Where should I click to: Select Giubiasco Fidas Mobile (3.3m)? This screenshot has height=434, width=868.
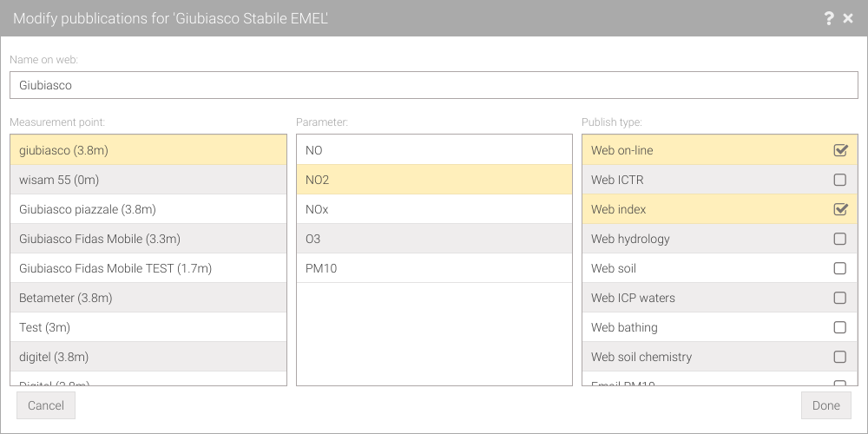(148, 239)
